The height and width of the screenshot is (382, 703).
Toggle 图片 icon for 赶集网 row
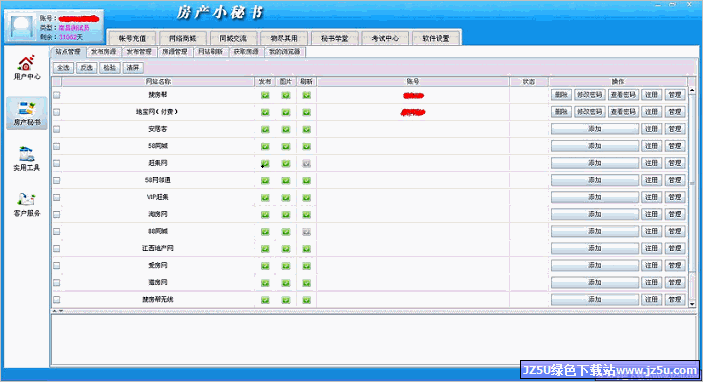point(286,163)
